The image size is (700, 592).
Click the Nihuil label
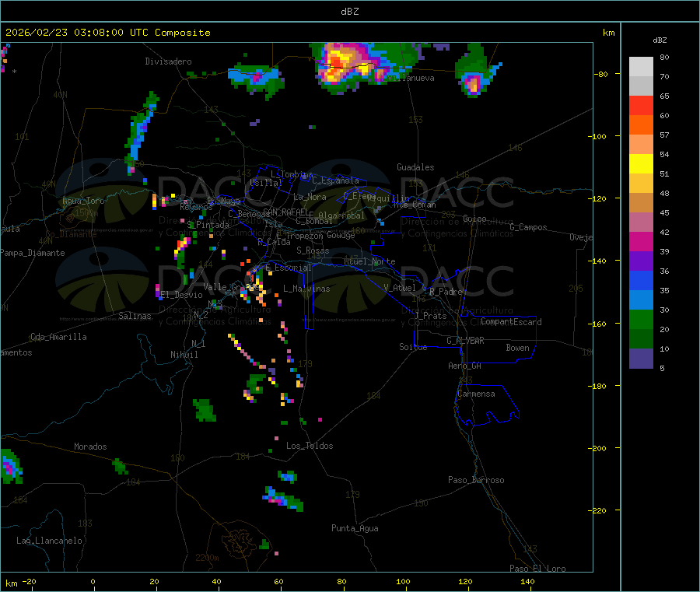point(184,355)
